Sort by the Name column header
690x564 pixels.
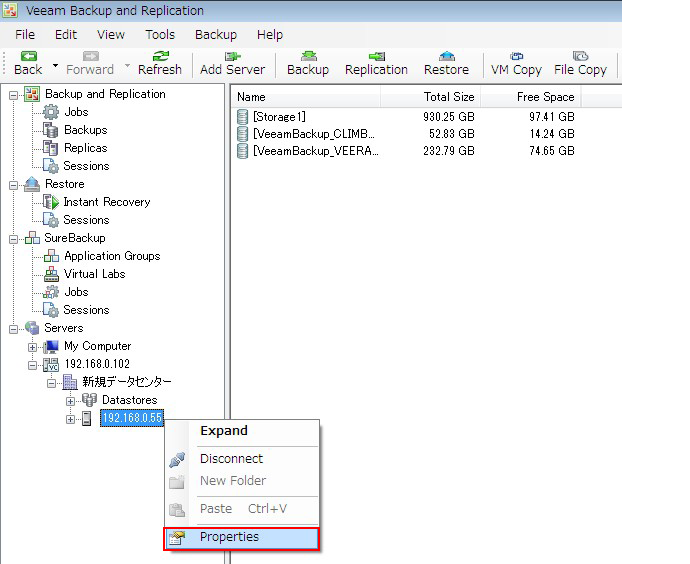pos(305,97)
